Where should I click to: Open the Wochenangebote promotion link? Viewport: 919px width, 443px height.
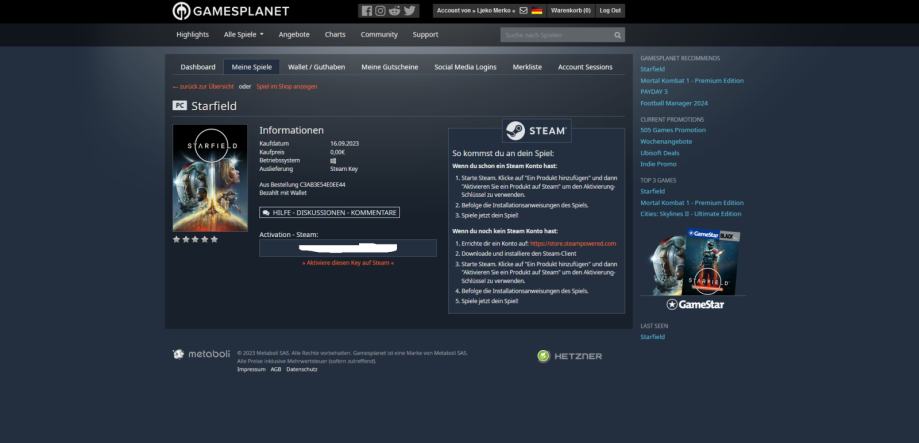click(x=666, y=142)
